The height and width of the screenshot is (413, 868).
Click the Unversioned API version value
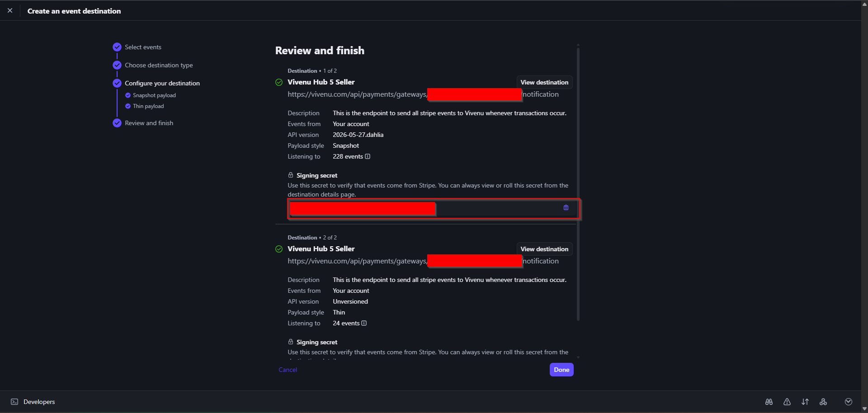[350, 301]
